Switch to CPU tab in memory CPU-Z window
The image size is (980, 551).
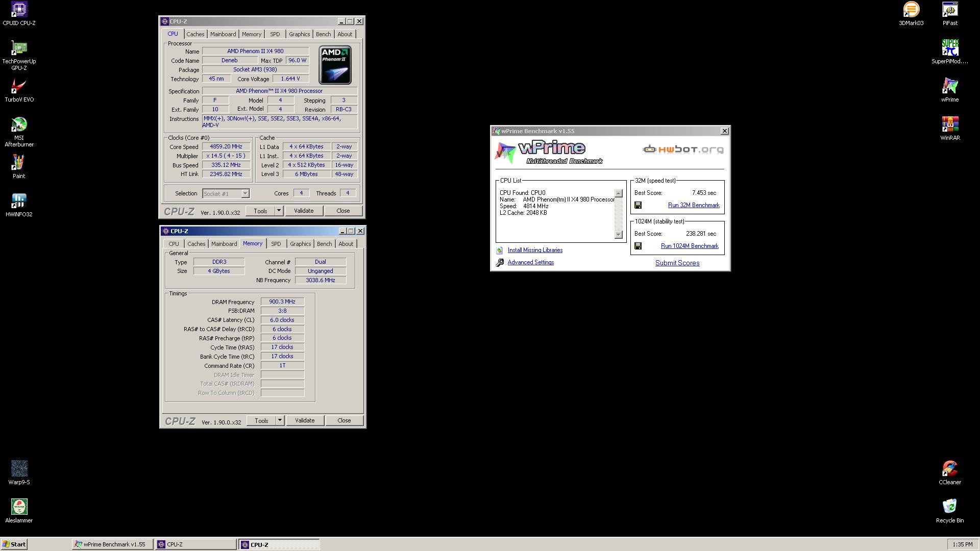click(x=174, y=244)
